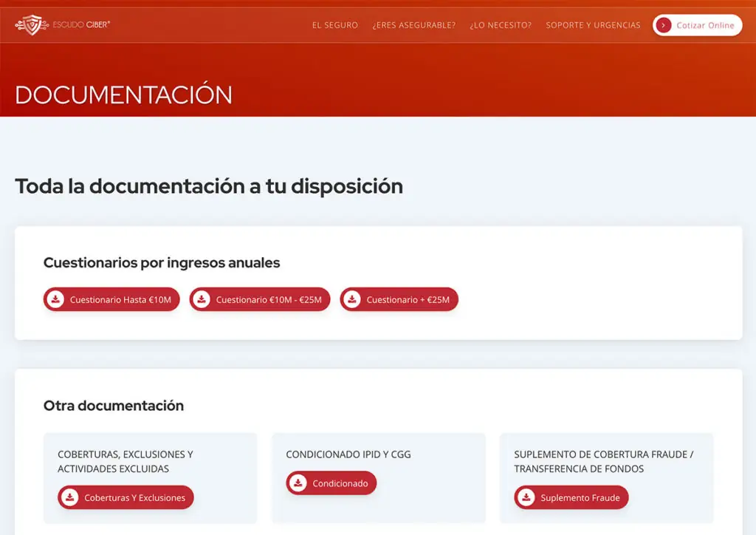Click the arrow icon inside Cotizar Online
The image size is (756, 535).
664,25
